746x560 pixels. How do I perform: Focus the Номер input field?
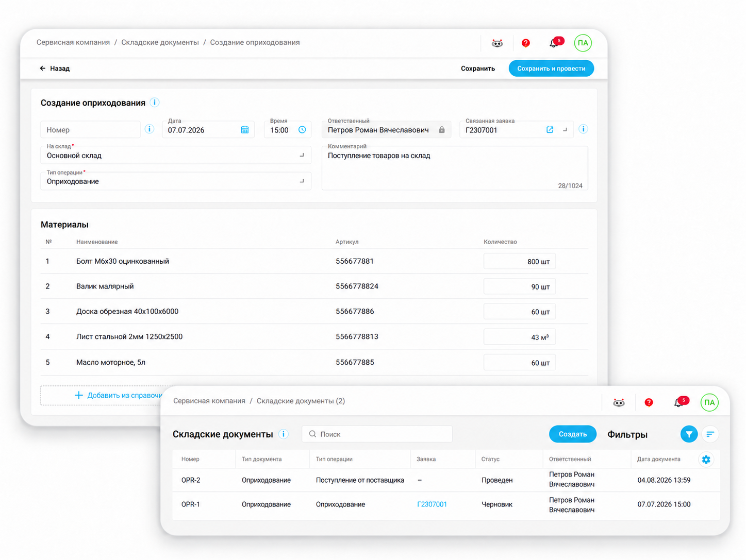tap(90, 129)
